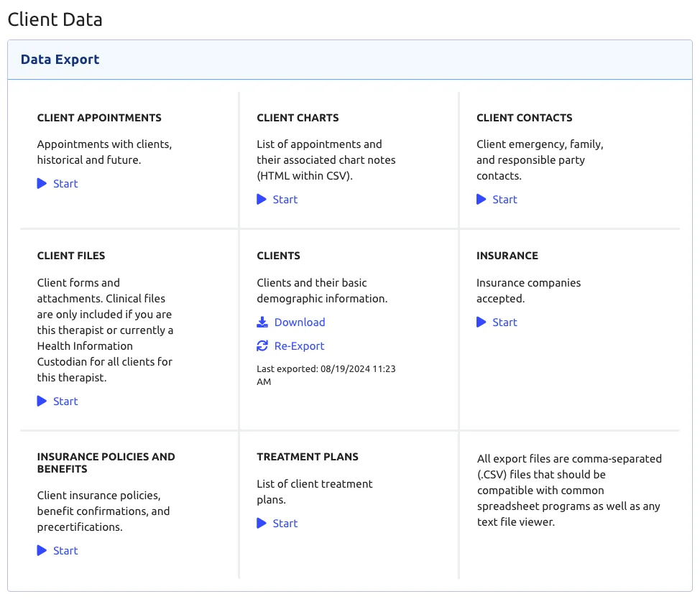Click 'Client insurance policies, benefit confirmations' description
Viewport: 700px width, 599px height.
(x=103, y=511)
